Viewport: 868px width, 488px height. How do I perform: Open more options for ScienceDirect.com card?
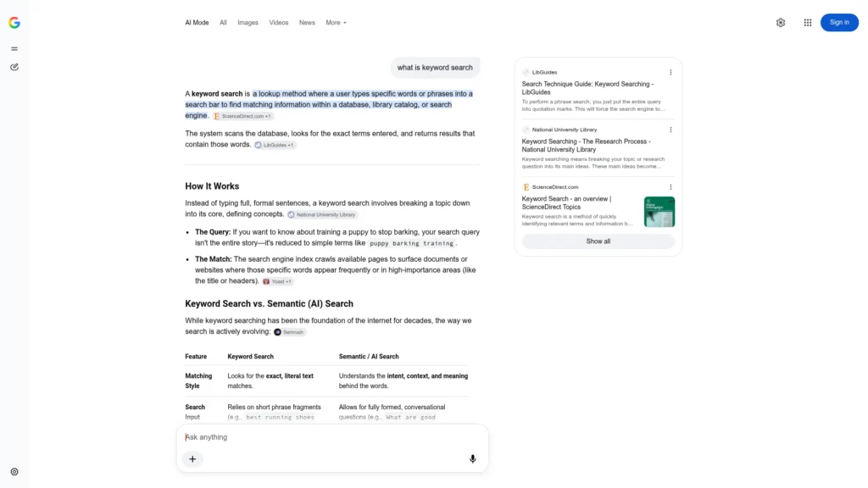(x=670, y=187)
